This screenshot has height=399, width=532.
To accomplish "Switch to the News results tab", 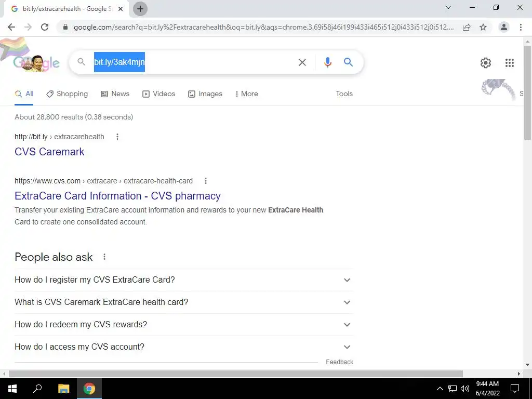I will (x=115, y=94).
